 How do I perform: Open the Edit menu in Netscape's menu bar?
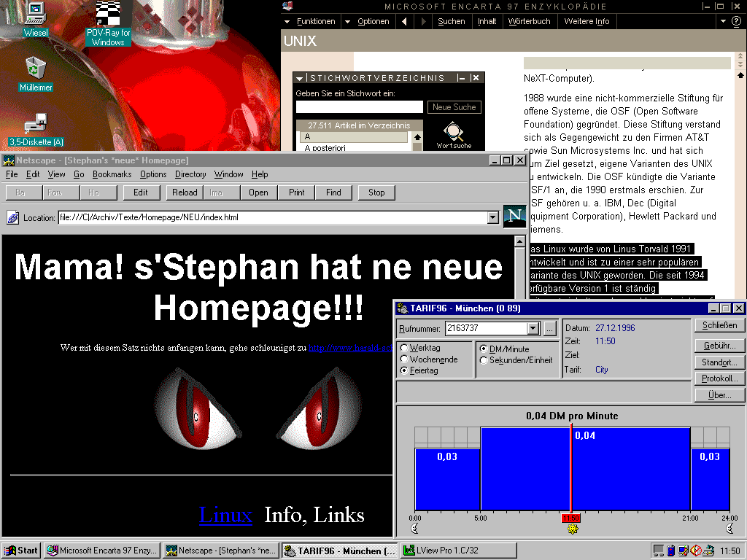coord(33,174)
